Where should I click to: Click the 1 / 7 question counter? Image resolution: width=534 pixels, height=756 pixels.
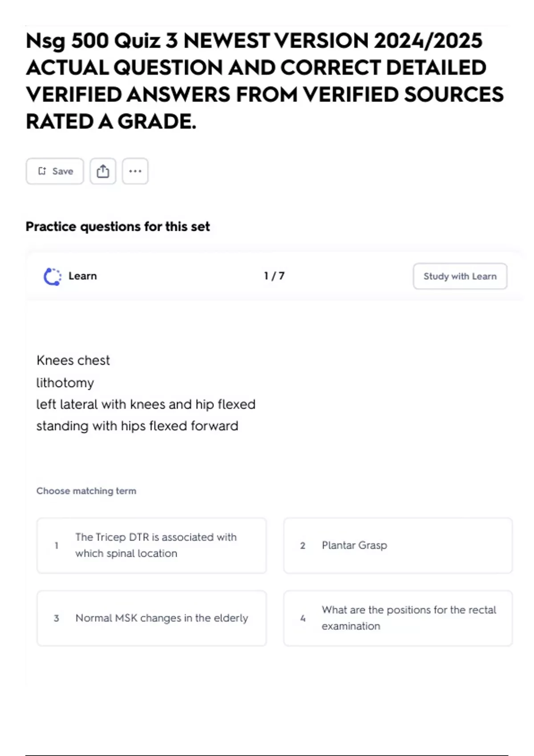click(x=274, y=276)
